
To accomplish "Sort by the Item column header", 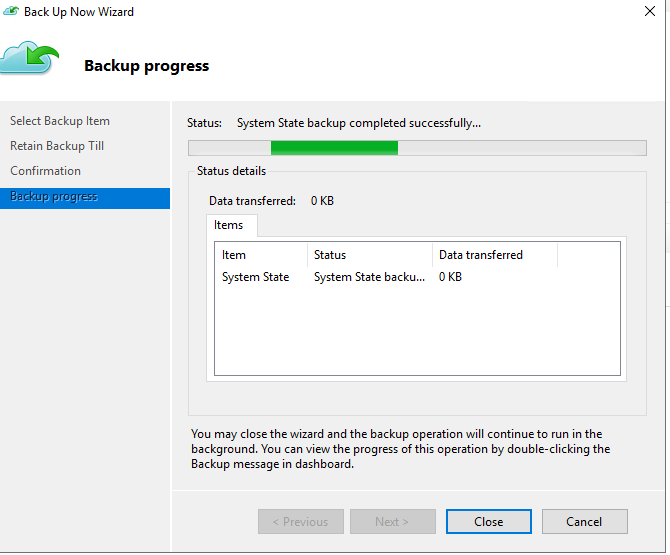I will (x=261, y=255).
